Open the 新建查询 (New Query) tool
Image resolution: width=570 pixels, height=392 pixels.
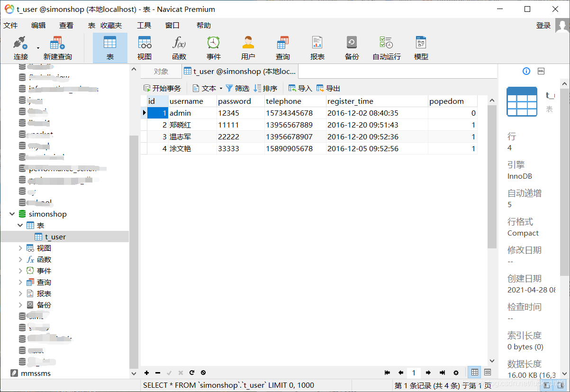(58, 47)
